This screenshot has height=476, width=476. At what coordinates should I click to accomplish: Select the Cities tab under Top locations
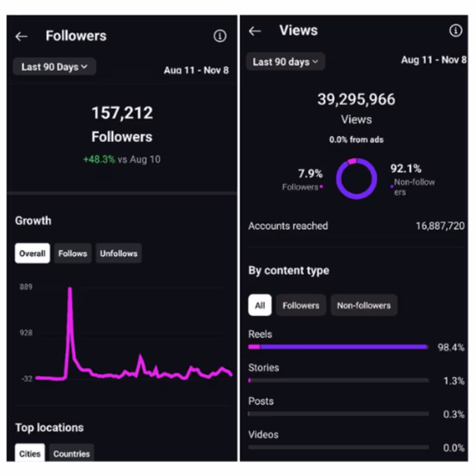tap(30, 453)
